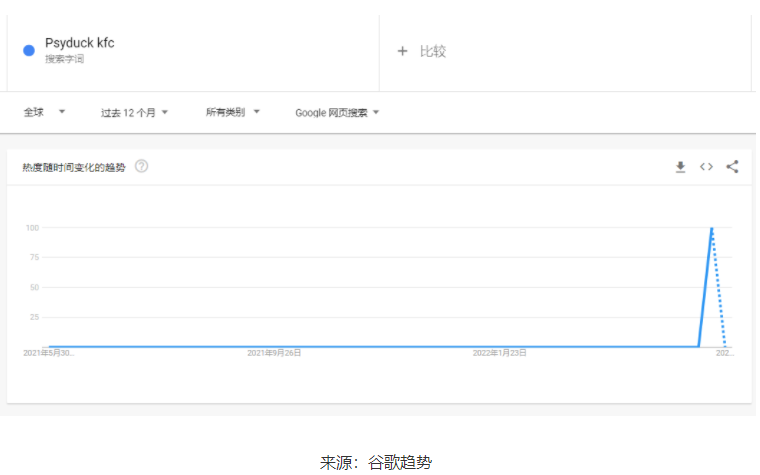Click the 2021年5月30 axis label

point(48,353)
